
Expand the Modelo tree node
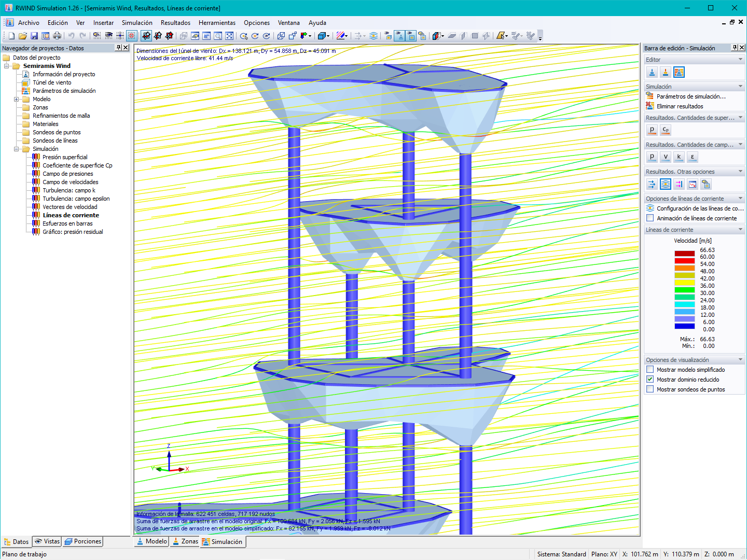click(17, 99)
